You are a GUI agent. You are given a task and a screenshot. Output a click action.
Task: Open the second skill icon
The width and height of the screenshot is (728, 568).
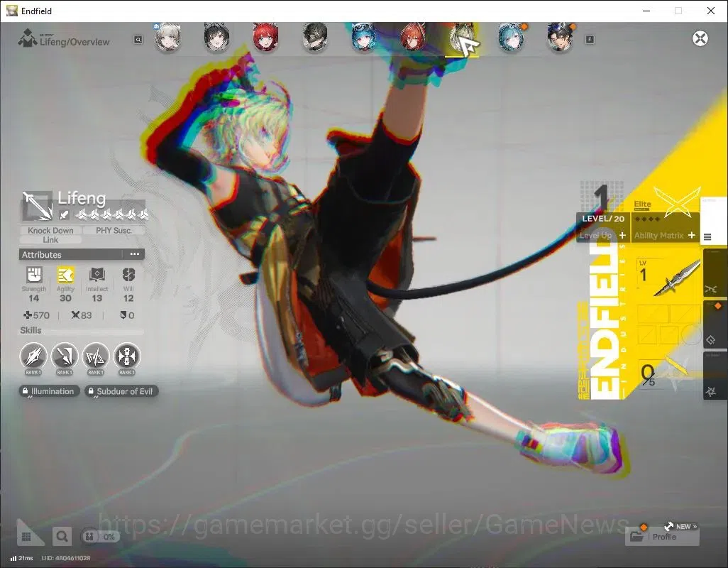(65, 356)
